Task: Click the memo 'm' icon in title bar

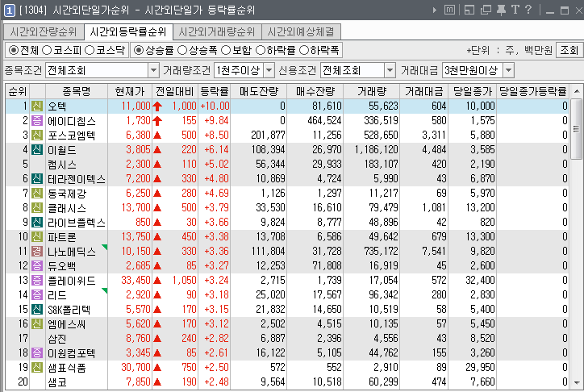Action: point(449,10)
